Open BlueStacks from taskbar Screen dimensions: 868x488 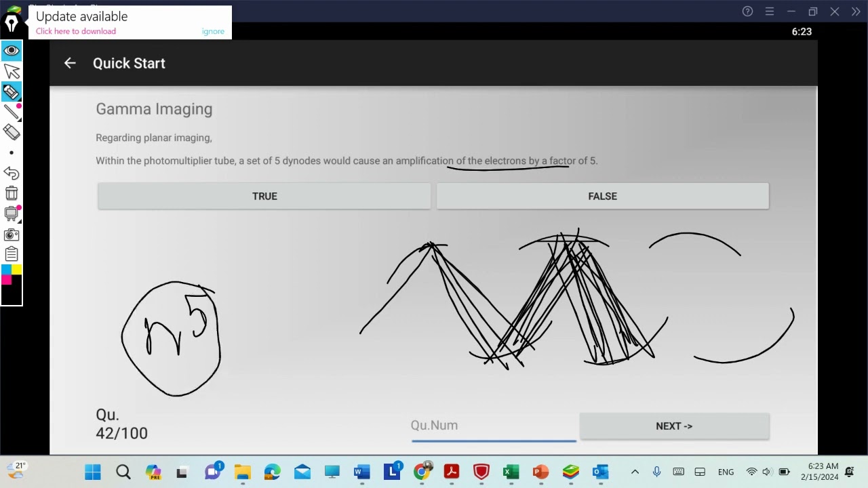571,472
